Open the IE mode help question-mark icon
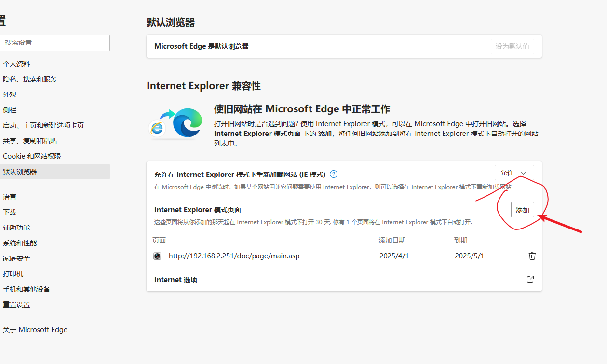 334,174
